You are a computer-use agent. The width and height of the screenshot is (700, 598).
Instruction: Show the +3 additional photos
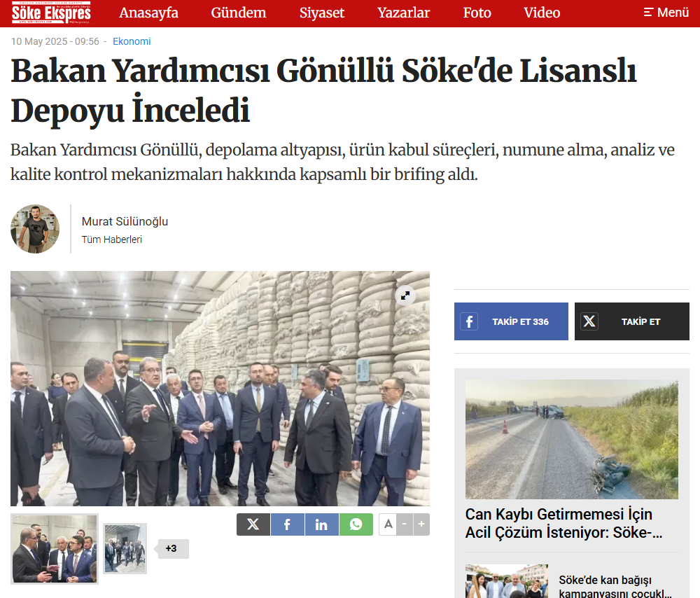171,548
